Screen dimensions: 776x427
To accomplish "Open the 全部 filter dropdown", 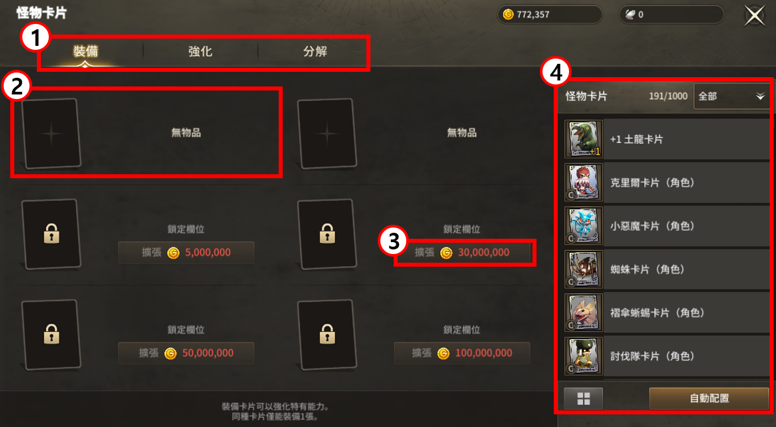I will coord(731,96).
